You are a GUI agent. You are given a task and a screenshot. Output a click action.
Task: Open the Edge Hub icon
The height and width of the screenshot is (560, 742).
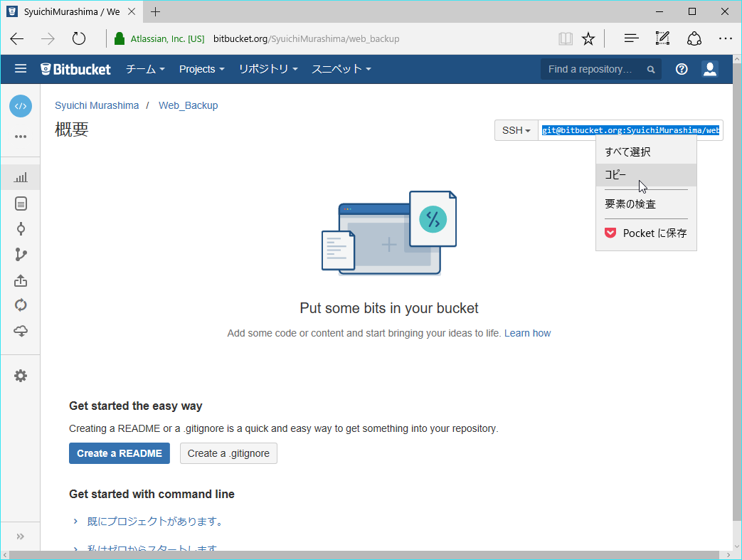coord(631,39)
